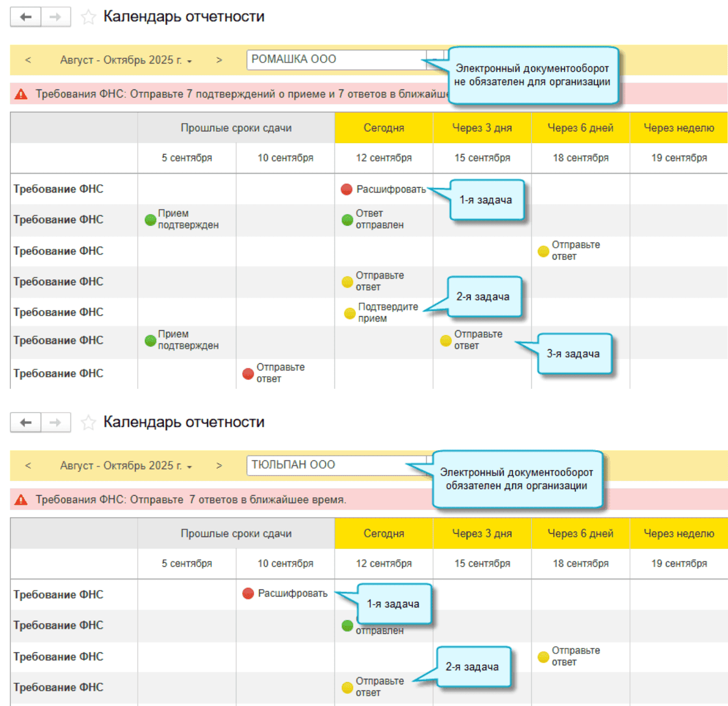Select the 12 сентября date in РОМАШКА ООО calendar
The height and width of the screenshot is (706, 728).
tap(384, 158)
